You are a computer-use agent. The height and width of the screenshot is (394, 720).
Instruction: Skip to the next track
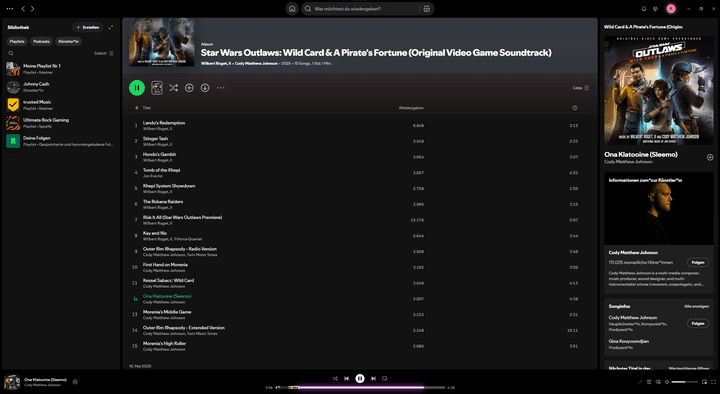tap(373, 378)
